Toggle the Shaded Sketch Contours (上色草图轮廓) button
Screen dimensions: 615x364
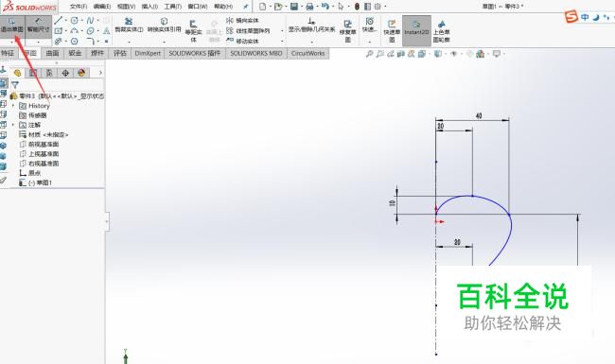(442, 31)
